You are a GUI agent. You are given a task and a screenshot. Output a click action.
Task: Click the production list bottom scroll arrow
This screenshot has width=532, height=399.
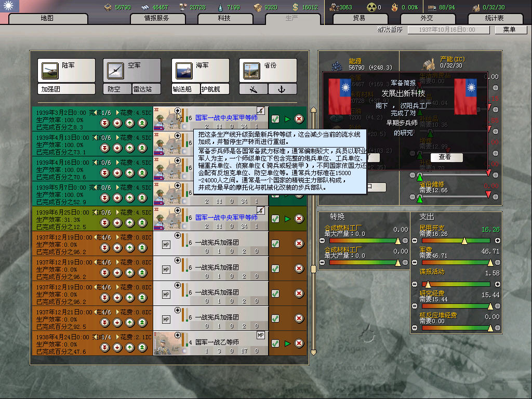(x=313, y=353)
